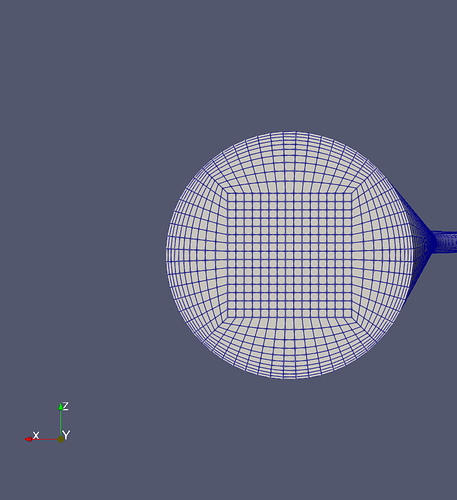Pick the center cell of the square mesh block
The height and width of the screenshot is (500, 457).
pos(290,255)
